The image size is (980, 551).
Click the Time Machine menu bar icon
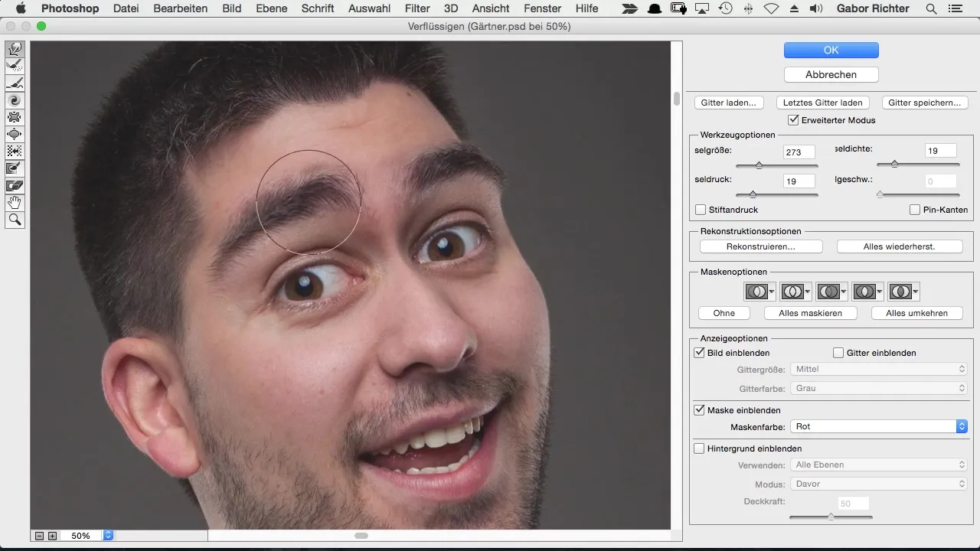[725, 8]
